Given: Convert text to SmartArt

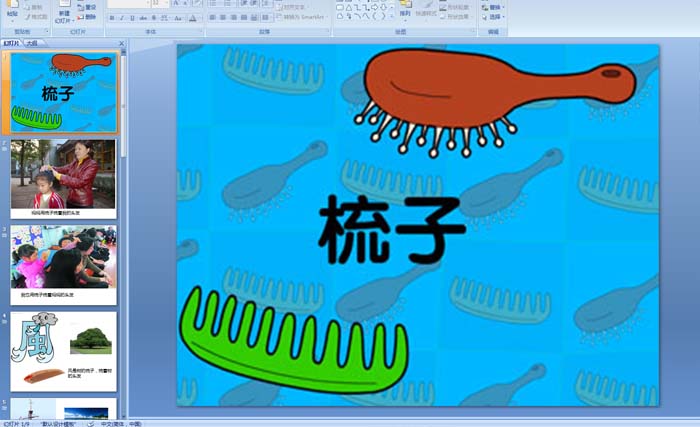Looking at the screenshot, I should (301, 17).
